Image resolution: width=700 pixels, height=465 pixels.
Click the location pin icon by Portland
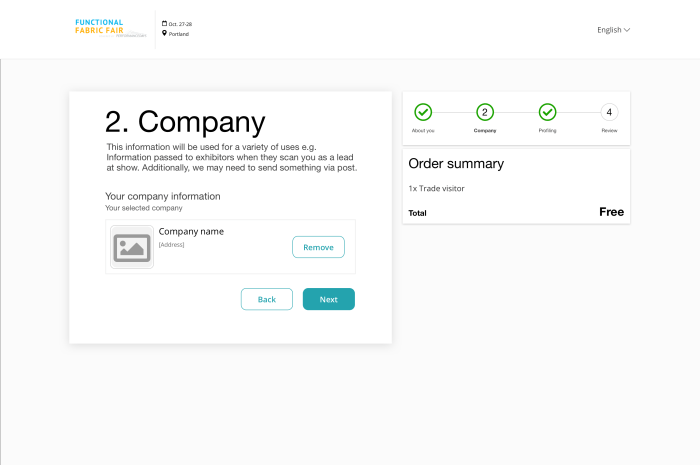(164, 34)
